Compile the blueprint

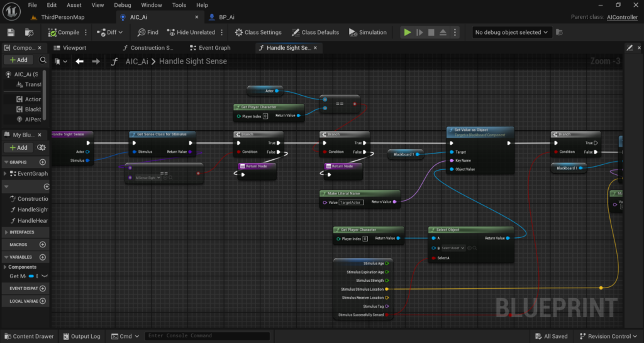point(64,33)
